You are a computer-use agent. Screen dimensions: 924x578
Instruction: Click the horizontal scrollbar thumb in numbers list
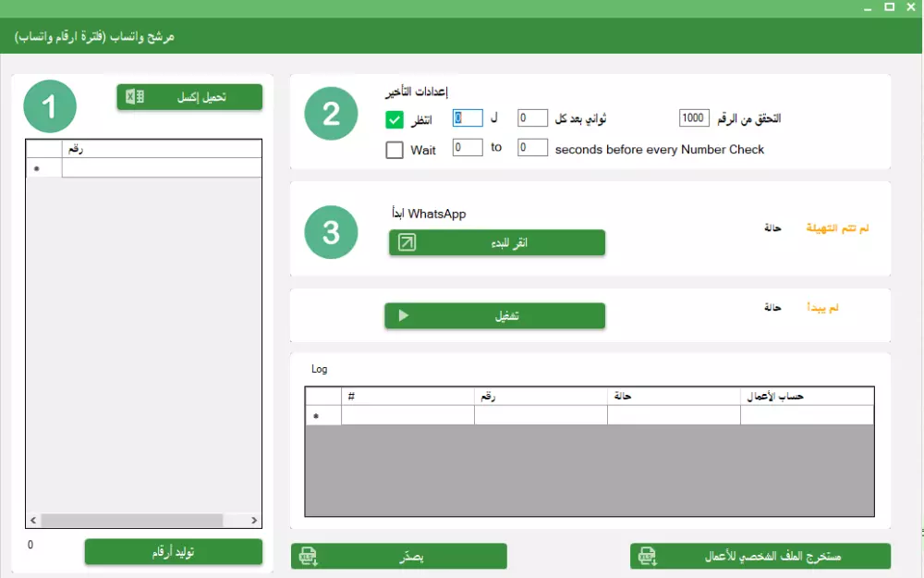click(x=132, y=520)
